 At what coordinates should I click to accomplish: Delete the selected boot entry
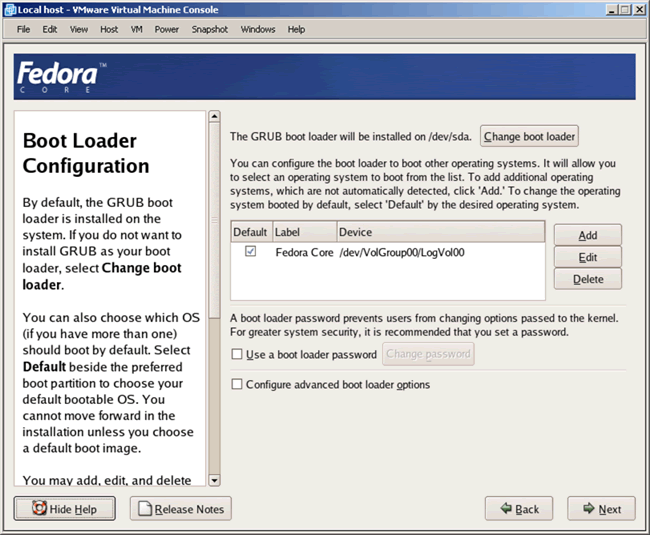click(587, 280)
